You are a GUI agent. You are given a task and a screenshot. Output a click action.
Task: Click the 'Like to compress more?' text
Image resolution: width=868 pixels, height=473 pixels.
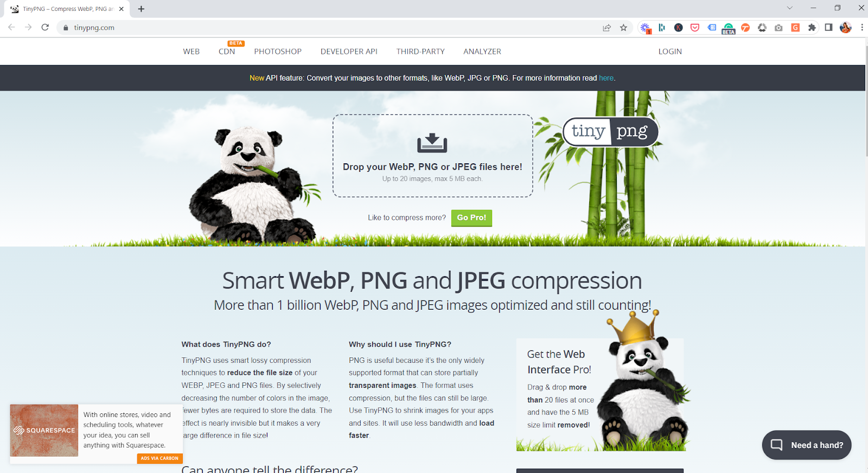(x=407, y=218)
